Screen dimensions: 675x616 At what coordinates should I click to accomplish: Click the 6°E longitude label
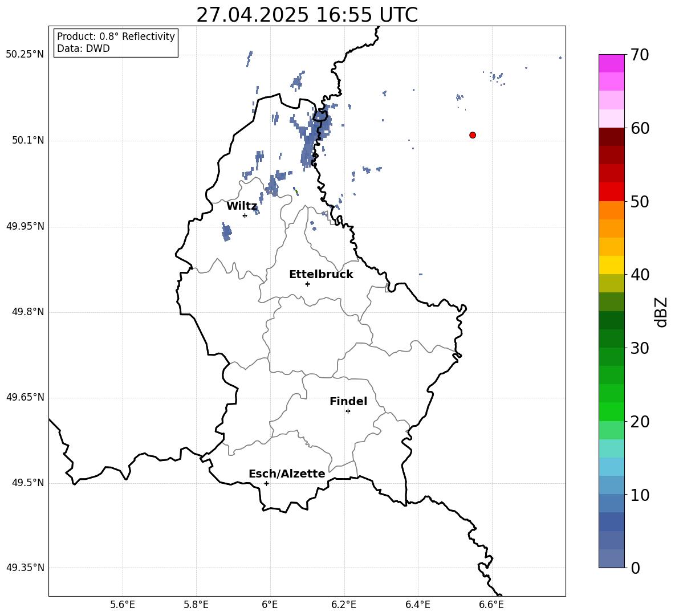click(270, 605)
